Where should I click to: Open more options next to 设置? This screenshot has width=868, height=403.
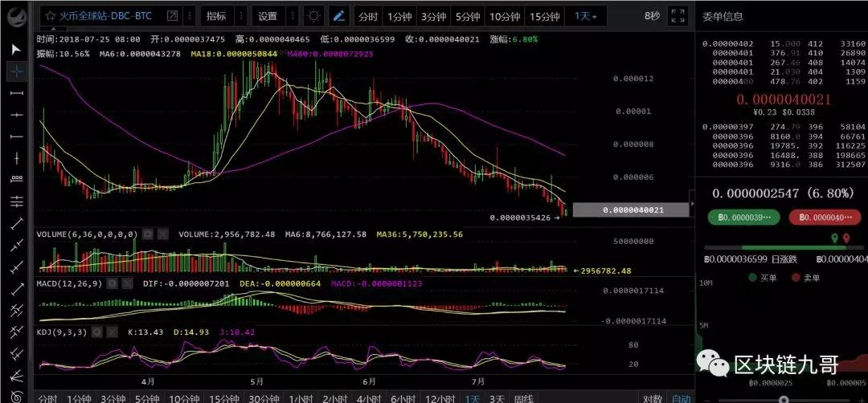tap(291, 16)
